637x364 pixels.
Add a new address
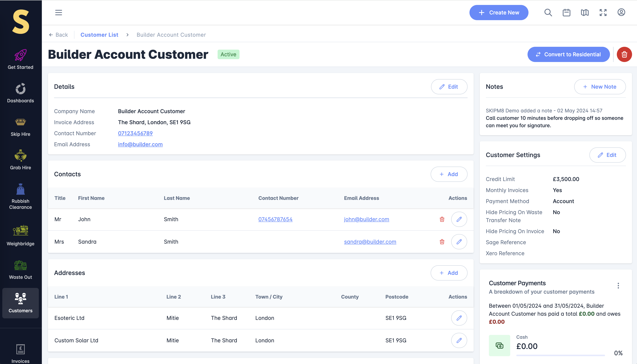pos(449,273)
